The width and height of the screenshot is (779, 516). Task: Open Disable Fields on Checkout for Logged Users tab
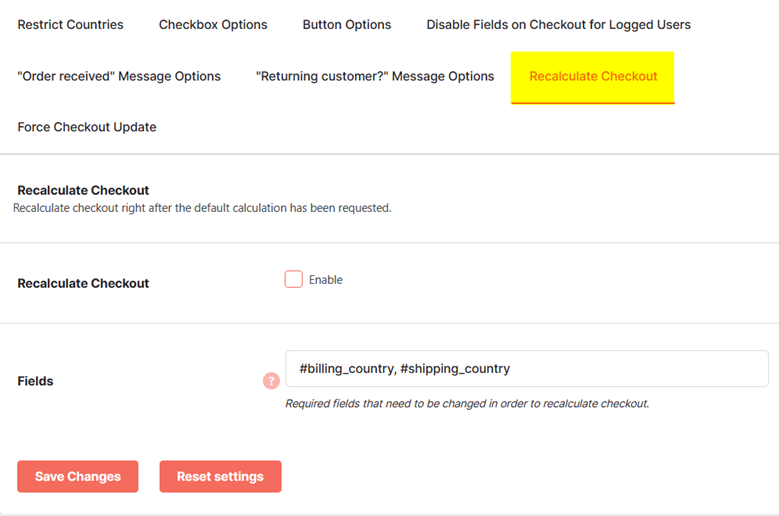pos(558,24)
